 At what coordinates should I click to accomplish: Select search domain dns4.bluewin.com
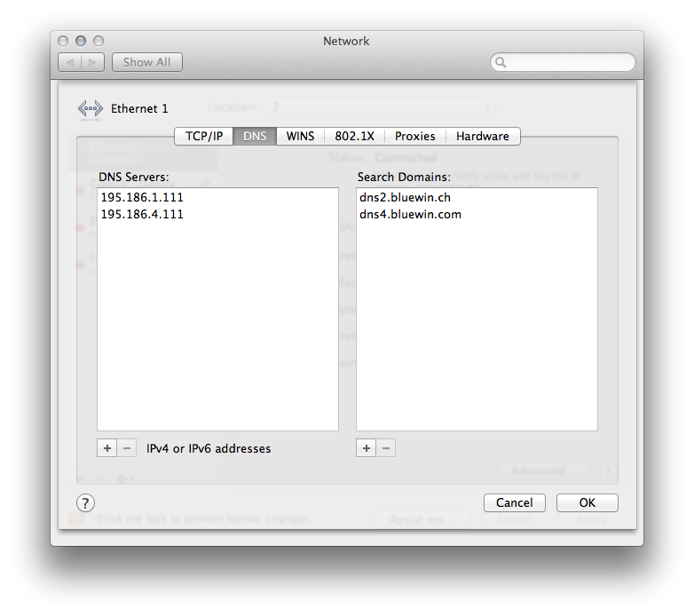[x=410, y=214]
